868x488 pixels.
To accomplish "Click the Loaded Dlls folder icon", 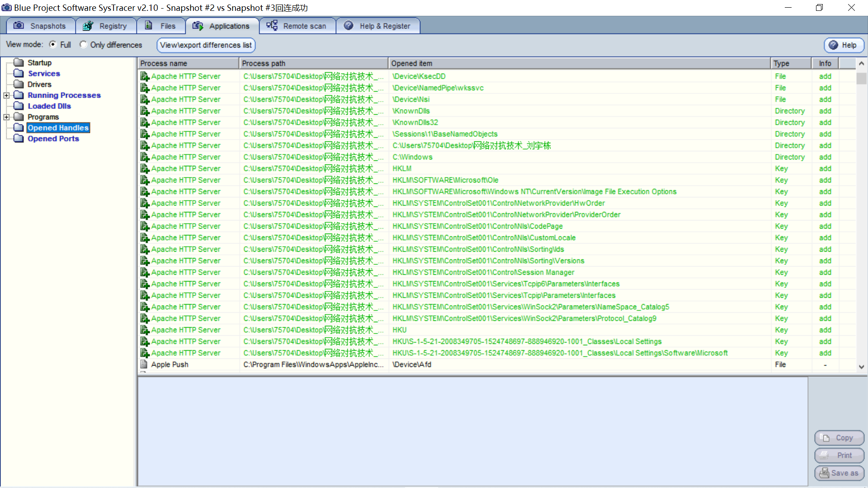I will (x=19, y=106).
